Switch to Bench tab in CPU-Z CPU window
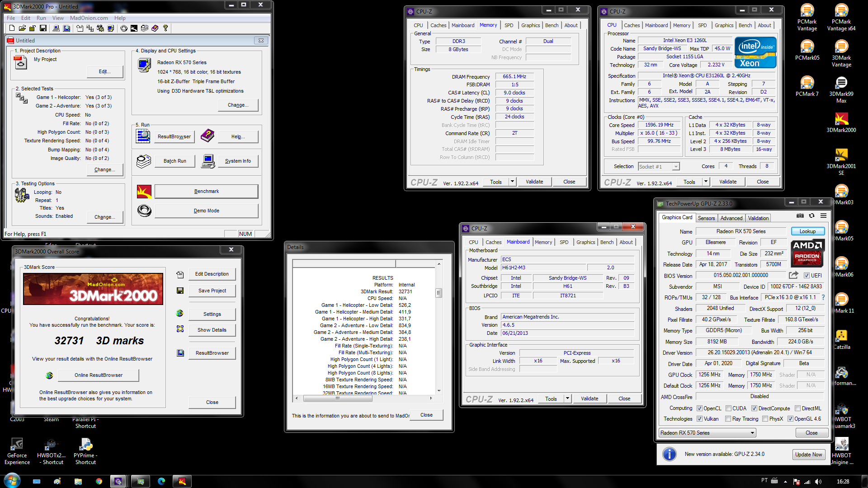868x488 pixels. click(745, 25)
